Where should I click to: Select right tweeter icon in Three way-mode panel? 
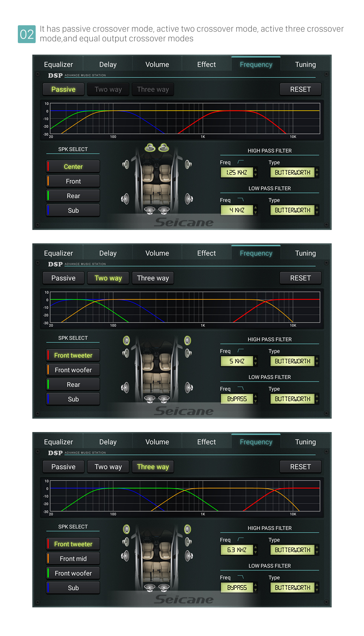pos(188,529)
